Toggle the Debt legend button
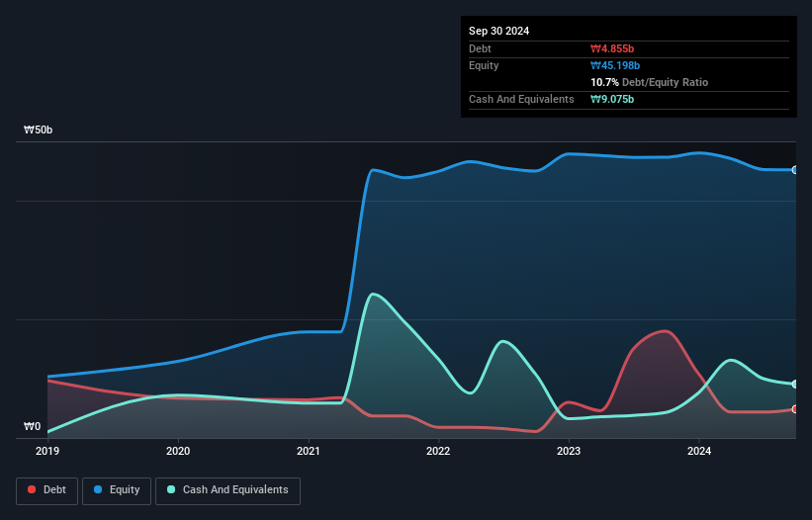Viewport: 812px width, 520px height. pos(47,490)
